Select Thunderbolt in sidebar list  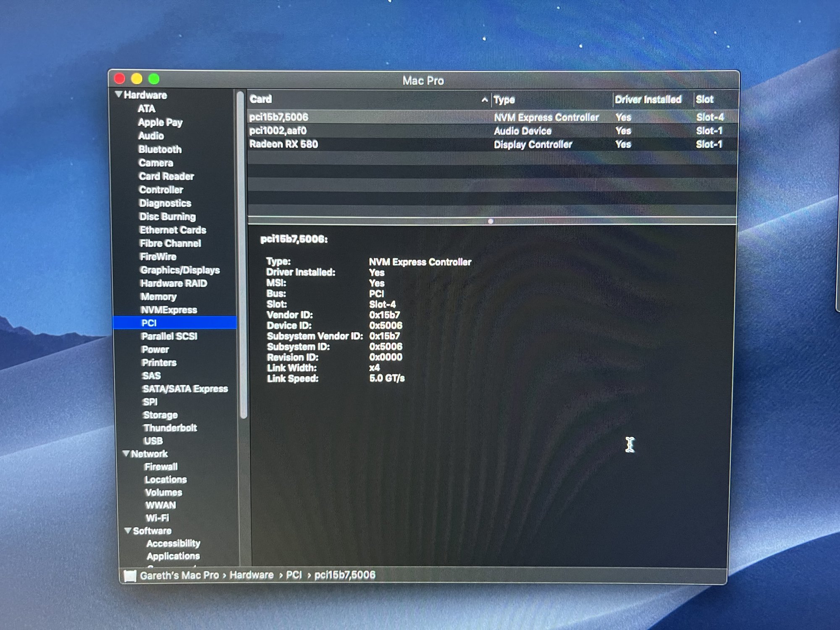click(x=170, y=428)
